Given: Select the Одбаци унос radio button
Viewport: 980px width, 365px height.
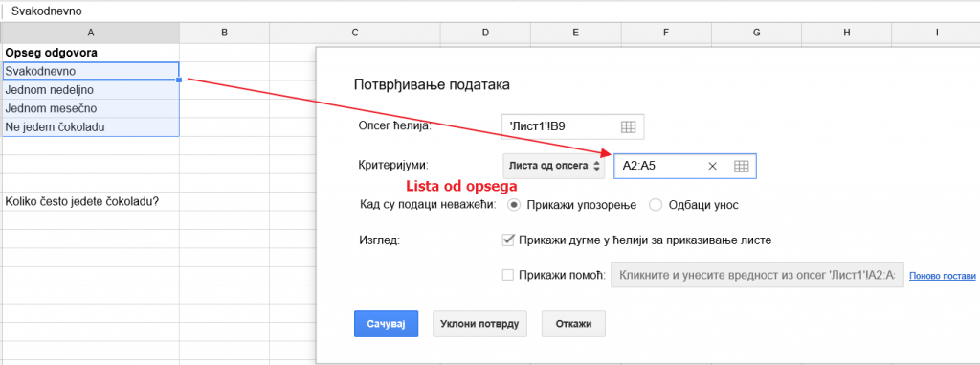Looking at the screenshot, I should pyautogui.click(x=656, y=205).
